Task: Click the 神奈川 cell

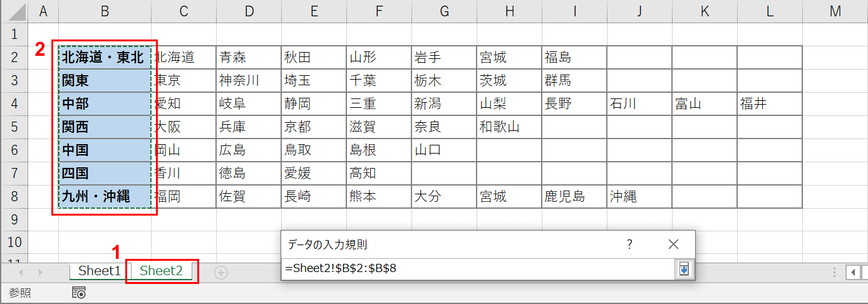Action: click(249, 81)
